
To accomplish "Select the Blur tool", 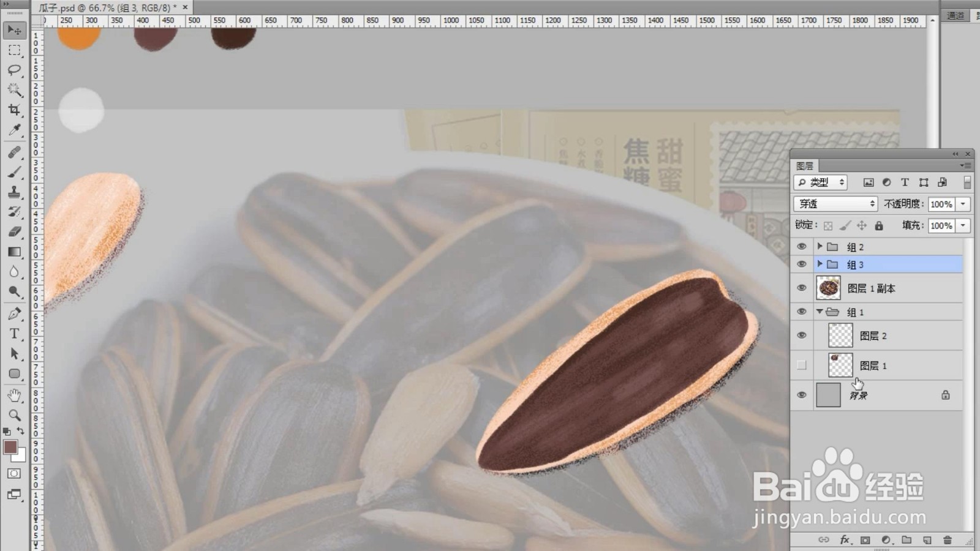I will coord(14,272).
